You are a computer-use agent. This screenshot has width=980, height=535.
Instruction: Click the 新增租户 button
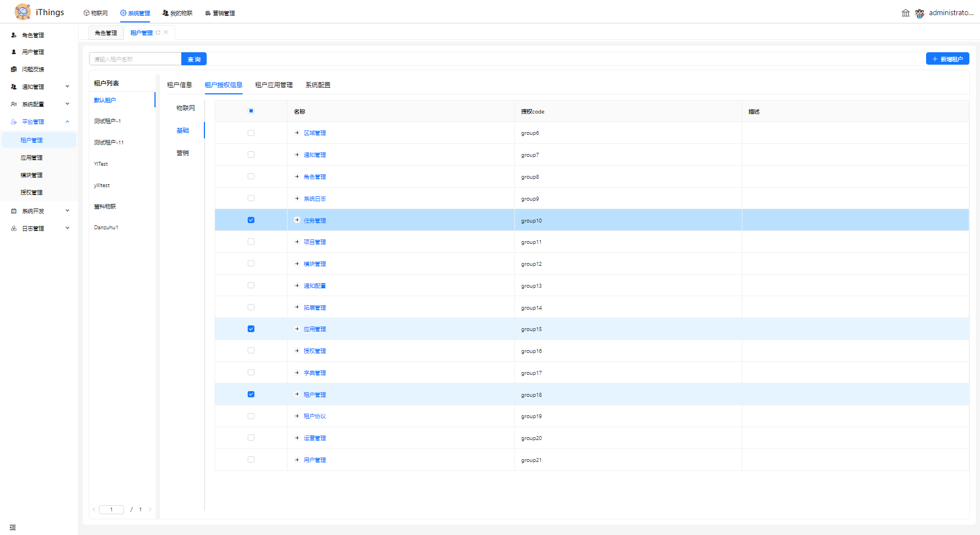(x=947, y=59)
